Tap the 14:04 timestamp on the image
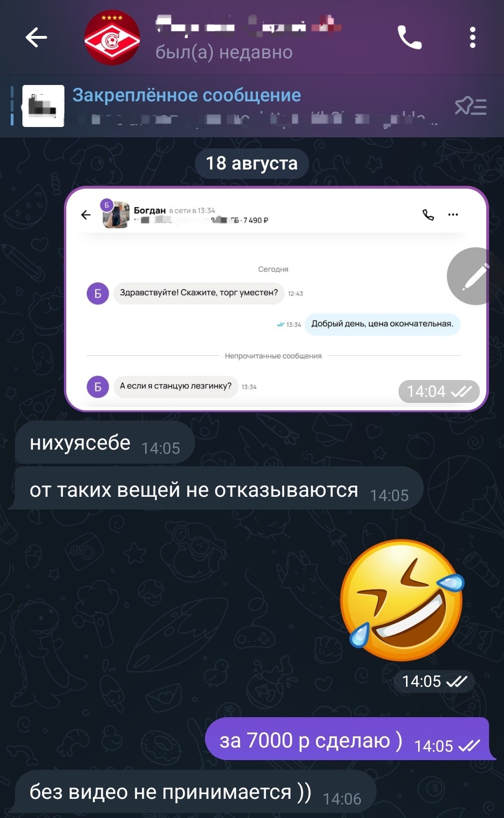The width and height of the screenshot is (504, 818). 439,391
